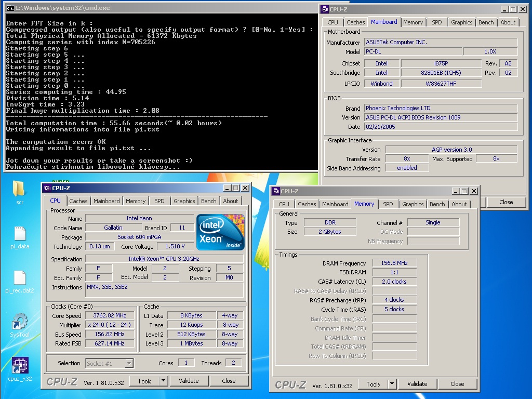Click CPU-Z icon in Mainboard window title
This screenshot has height=399, width=532.
click(x=325, y=9)
